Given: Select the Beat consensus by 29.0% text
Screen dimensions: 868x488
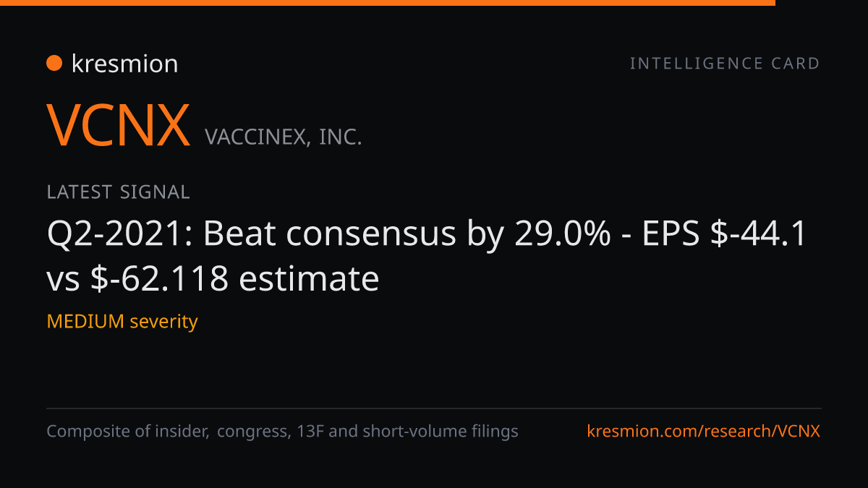Looking at the screenshot, I should (407, 234).
